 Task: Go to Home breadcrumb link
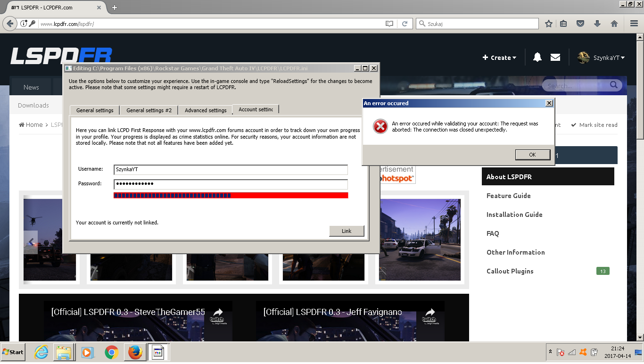[31, 125]
